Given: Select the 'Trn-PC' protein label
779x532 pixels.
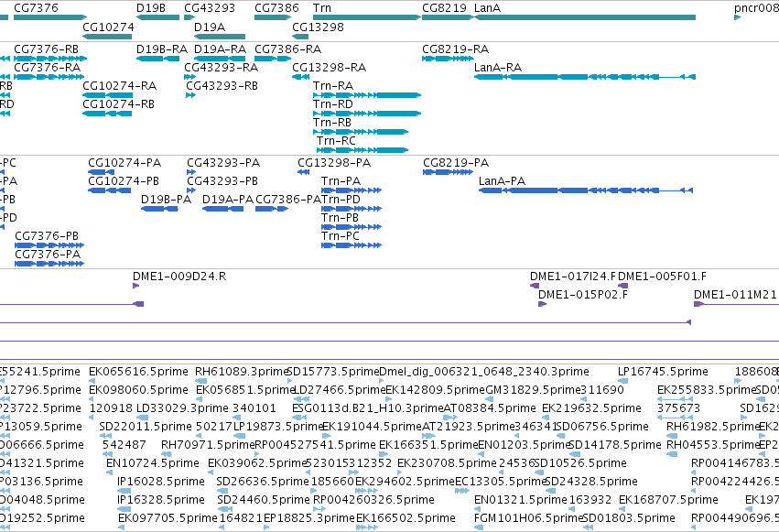Looking at the screenshot, I should (x=341, y=236).
